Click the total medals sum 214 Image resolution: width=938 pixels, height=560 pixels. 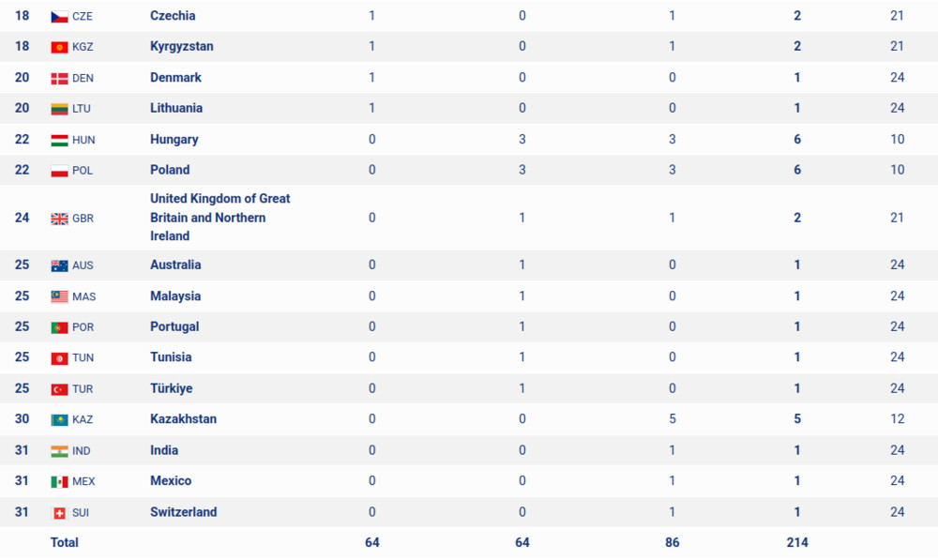pos(796,543)
